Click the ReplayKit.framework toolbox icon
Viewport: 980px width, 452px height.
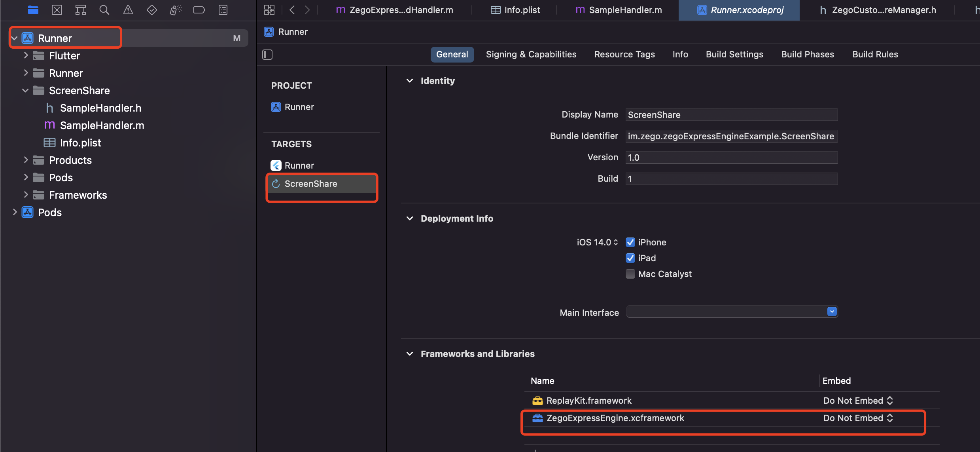pyautogui.click(x=537, y=401)
